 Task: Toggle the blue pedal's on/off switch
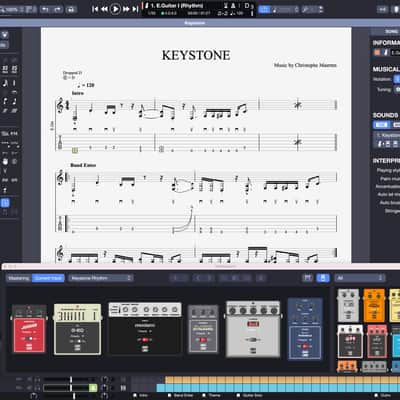tap(305, 346)
